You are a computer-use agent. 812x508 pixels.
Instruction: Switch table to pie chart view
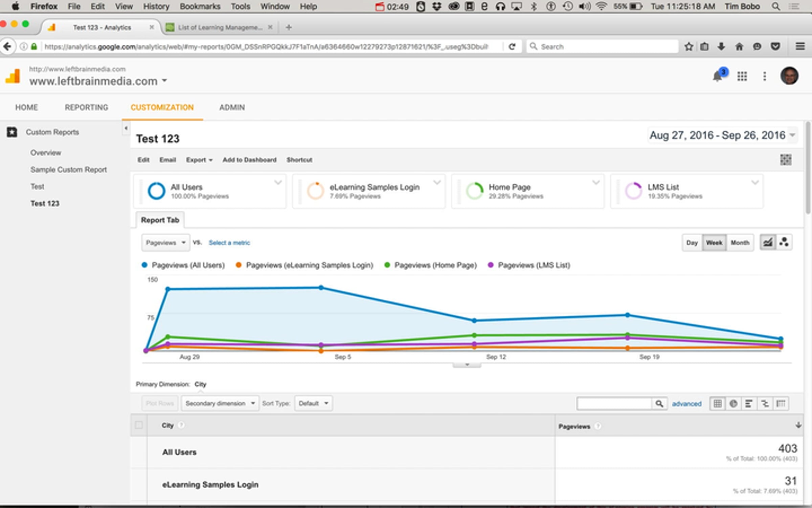(x=733, y=403)
